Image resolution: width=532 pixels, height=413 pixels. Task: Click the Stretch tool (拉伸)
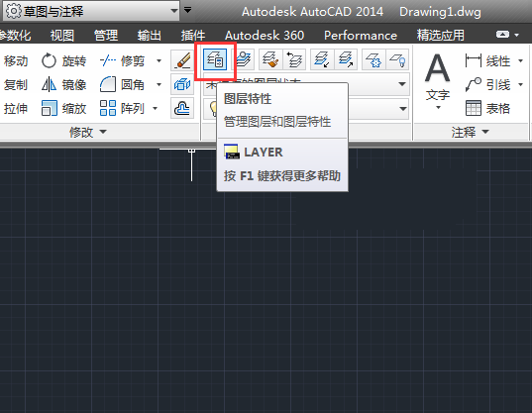pos(16,108)
